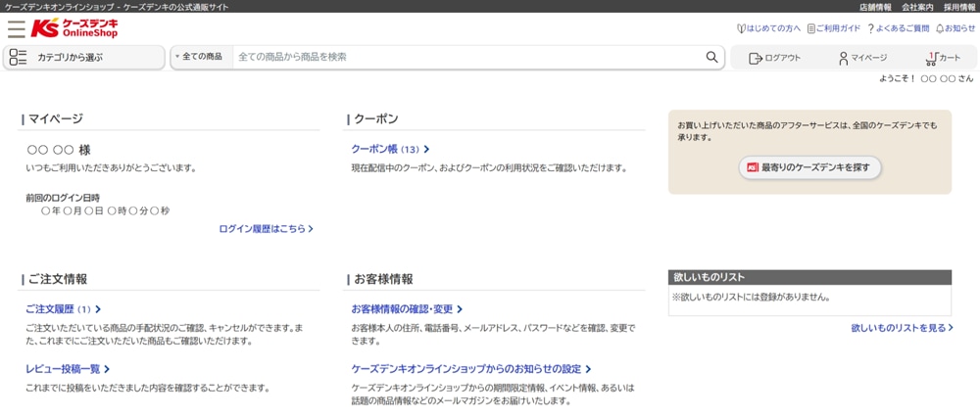Image resolution: width=980 pixels, height=417 pixels.
Task: Open the 全ての商品 search category dropdown
Action: 201,57
